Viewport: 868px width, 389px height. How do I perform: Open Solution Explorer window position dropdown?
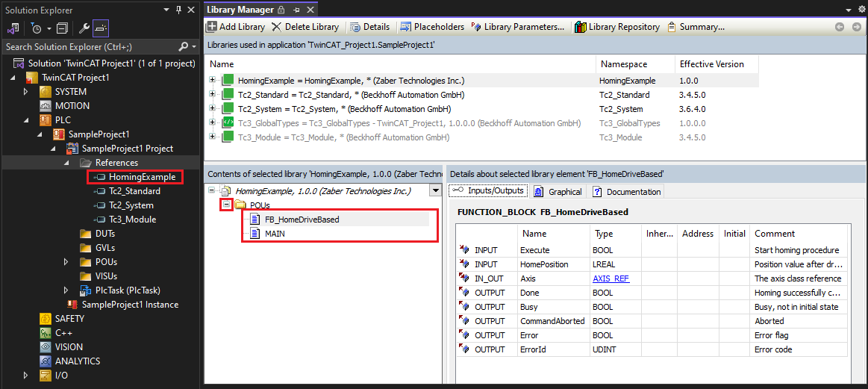167,10
